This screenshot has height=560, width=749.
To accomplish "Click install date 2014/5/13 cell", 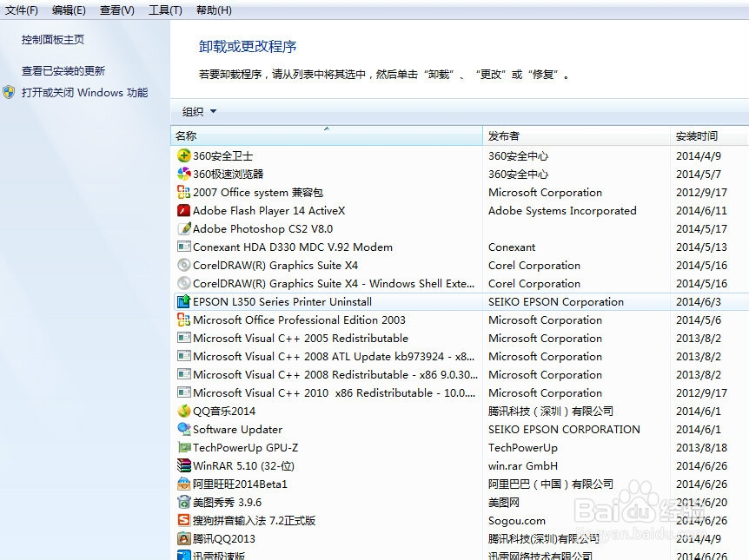I will [702, 247].
